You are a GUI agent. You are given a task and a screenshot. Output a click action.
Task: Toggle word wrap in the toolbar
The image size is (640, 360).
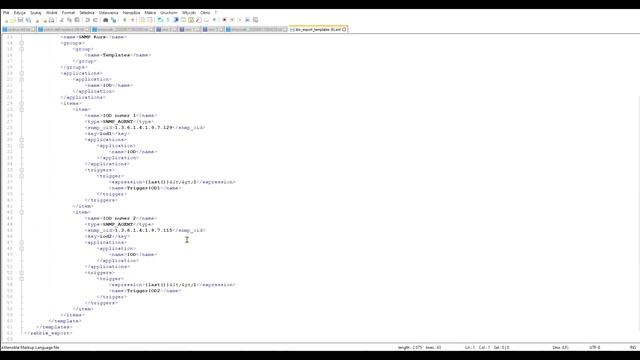click(x=160, y=20)
